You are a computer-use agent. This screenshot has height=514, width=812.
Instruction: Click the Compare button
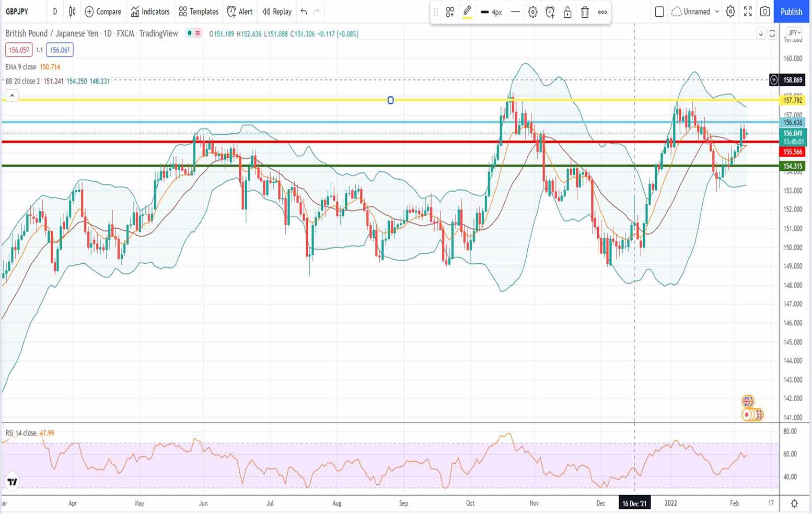click(103, 11)
